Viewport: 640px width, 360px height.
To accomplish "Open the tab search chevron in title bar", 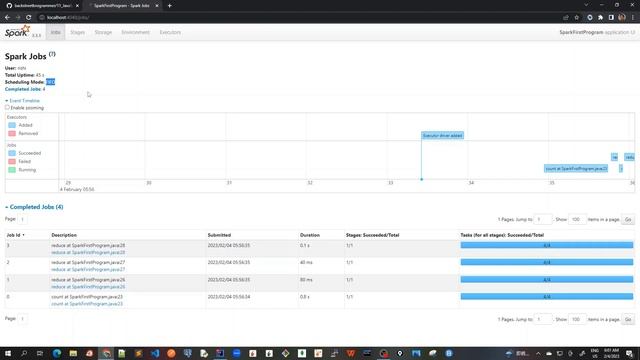I will click(x=586, y=5).
